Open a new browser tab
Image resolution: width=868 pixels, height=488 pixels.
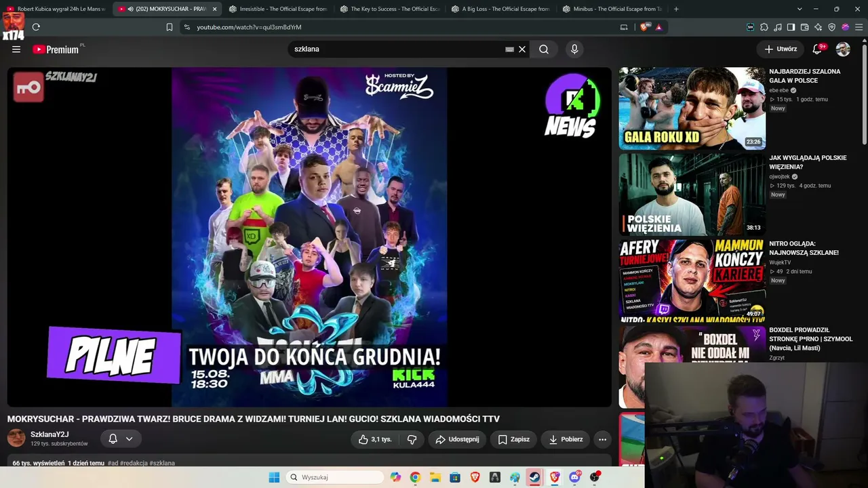676,9
